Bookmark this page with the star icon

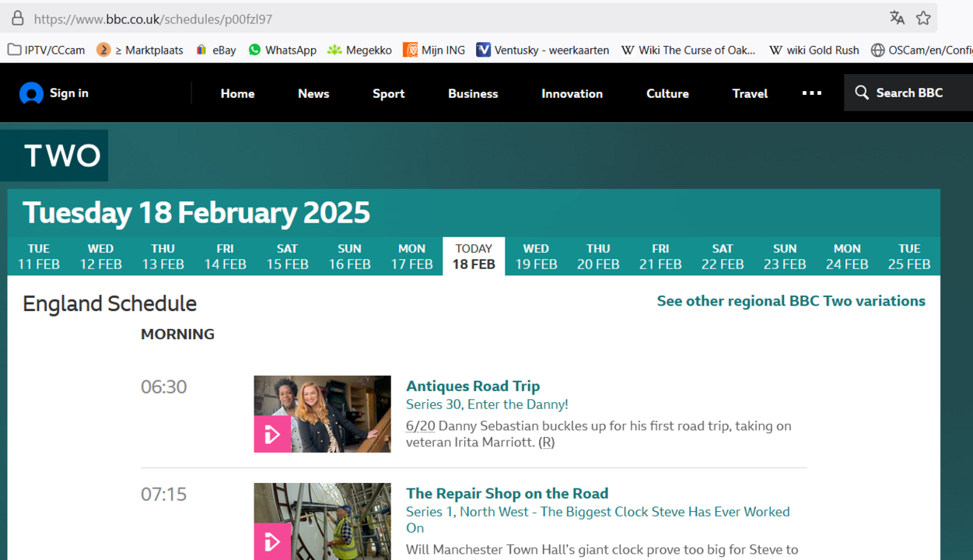click(x=923, y=18)
